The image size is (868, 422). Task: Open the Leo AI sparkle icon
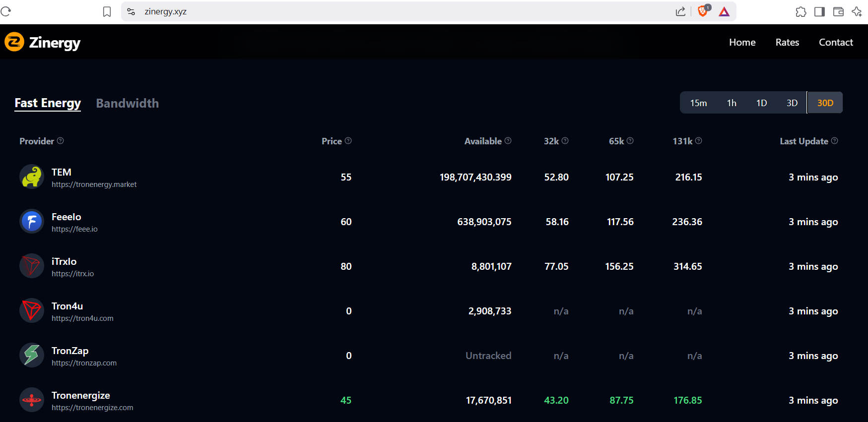[857, 12]
